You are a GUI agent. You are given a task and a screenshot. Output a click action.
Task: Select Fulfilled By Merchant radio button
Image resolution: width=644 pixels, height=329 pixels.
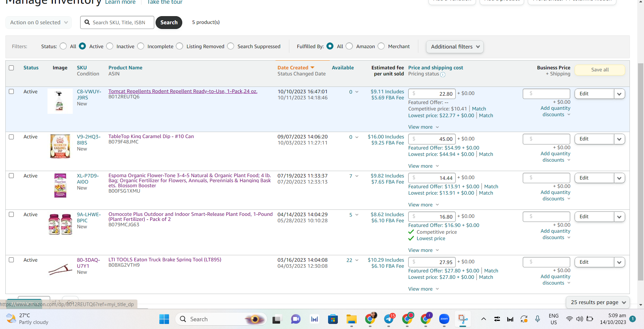pyautogui.click(x=381, y=46)
